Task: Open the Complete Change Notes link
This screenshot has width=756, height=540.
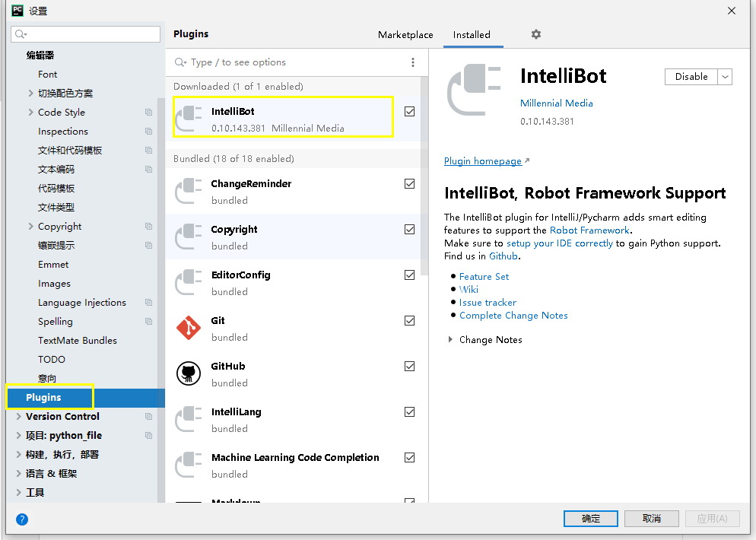Action: 513,316
